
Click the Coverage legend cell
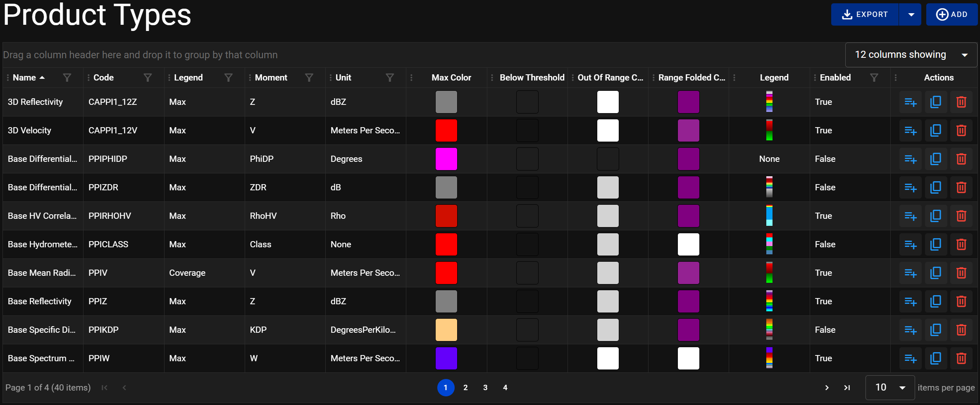(x=204, y=273)
